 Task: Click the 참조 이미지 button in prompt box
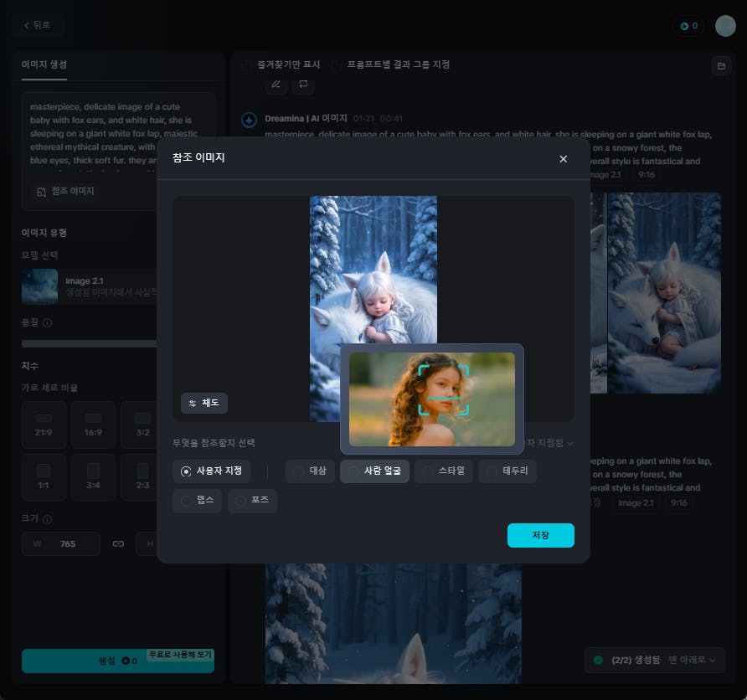coord(65,192)
